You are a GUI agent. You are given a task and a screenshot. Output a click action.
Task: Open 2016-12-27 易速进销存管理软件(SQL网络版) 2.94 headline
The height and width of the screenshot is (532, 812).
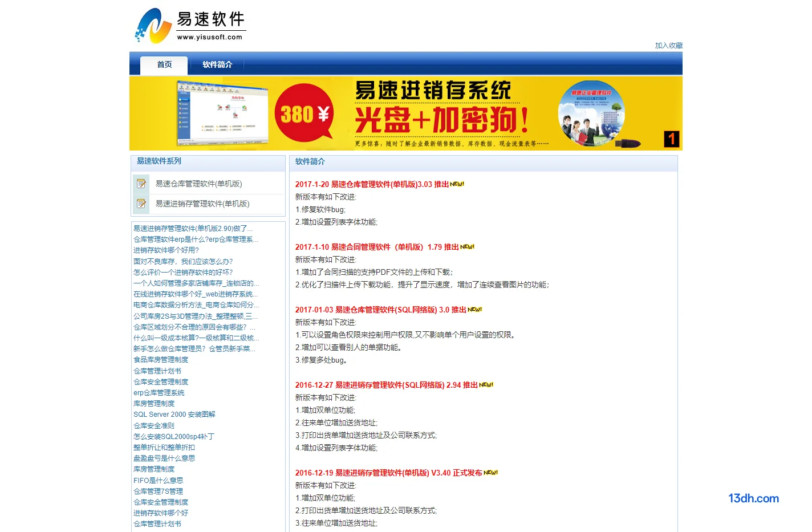pyautogui.click(x=387, y=385)
